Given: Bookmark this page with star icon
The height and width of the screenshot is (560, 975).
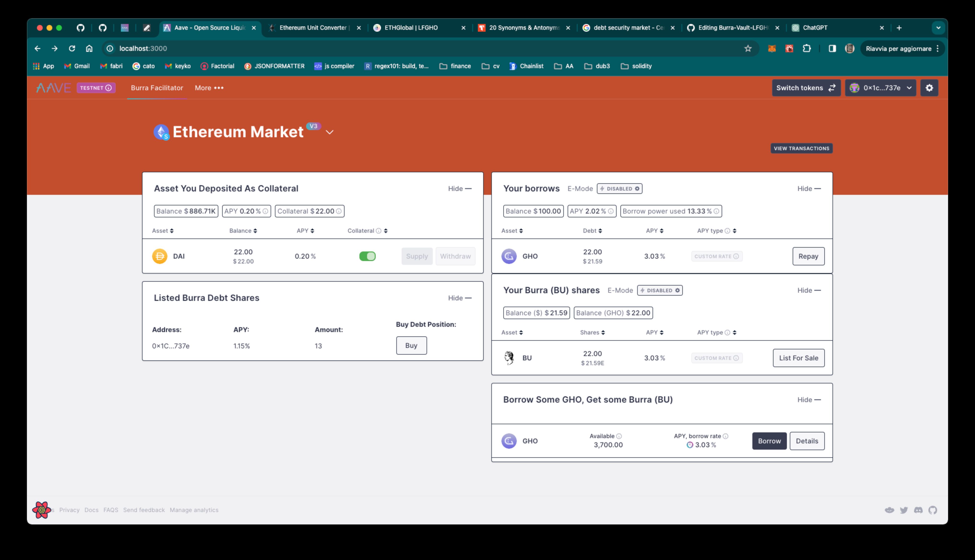Looking at the screenshot, I should (748, 48).
